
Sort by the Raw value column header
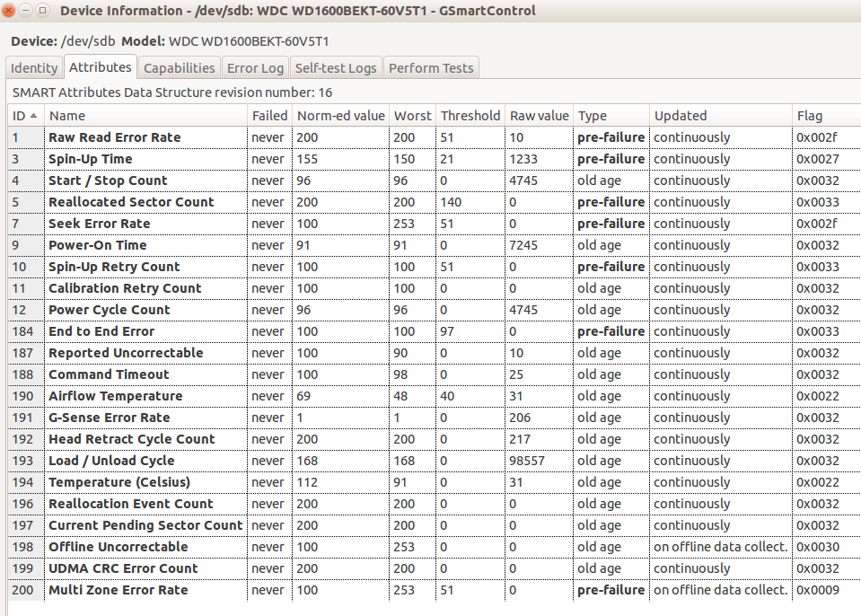click(x=540, y=116)
